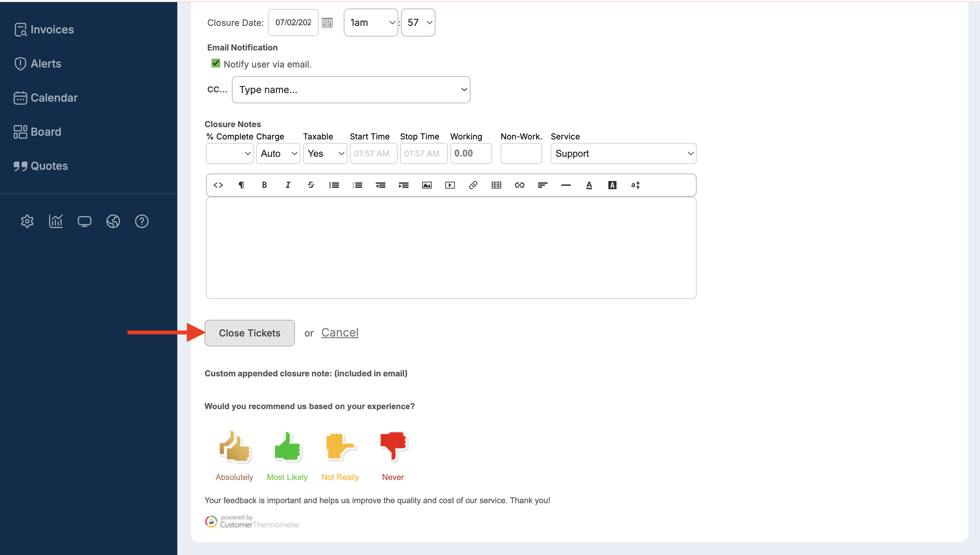
Task: Open the Taxable dropdown
Action: tap(325, 153)
